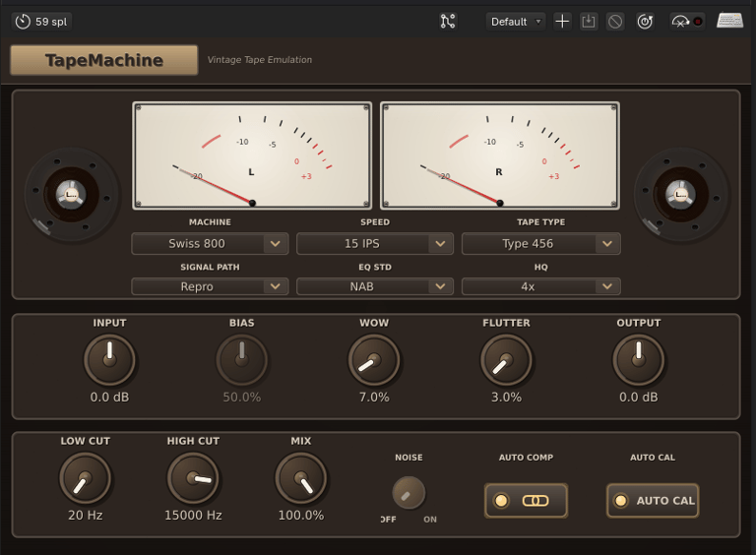Toggle the Auto Cal button

coord(653,501)
